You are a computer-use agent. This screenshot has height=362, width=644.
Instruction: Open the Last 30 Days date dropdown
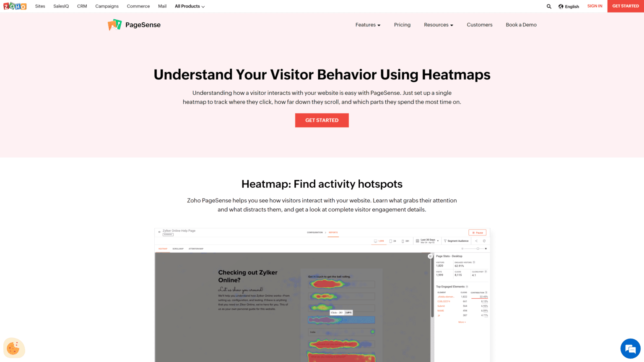tap(427, 241)
